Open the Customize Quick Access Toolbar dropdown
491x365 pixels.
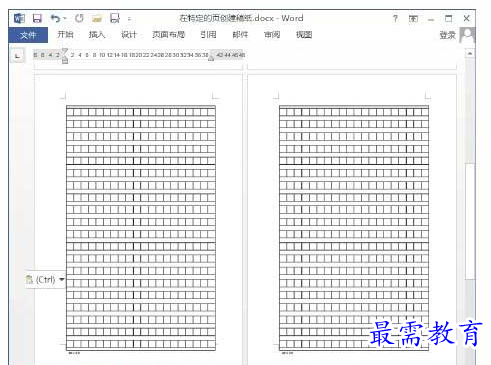tap(129, 19)
